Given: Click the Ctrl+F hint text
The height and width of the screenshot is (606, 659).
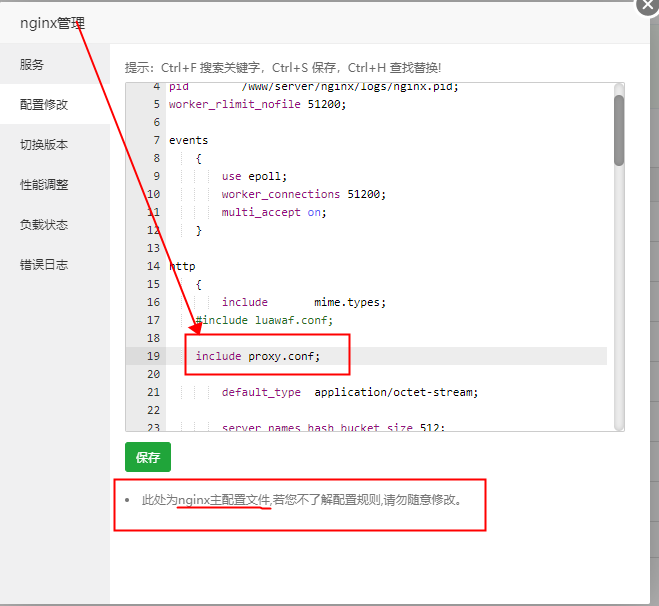Looking at the screenshot, I should click(282, 68).
